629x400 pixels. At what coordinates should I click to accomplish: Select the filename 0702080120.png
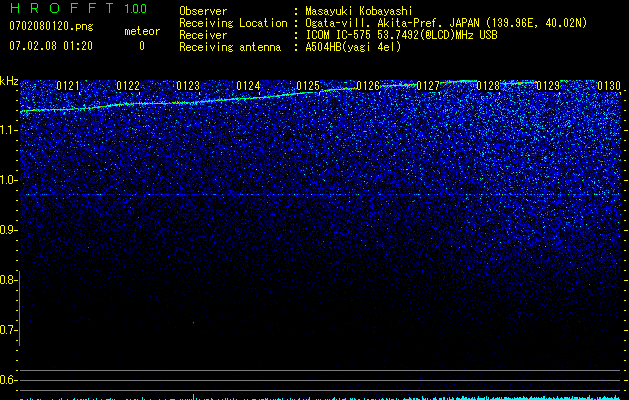pos(51,26)
